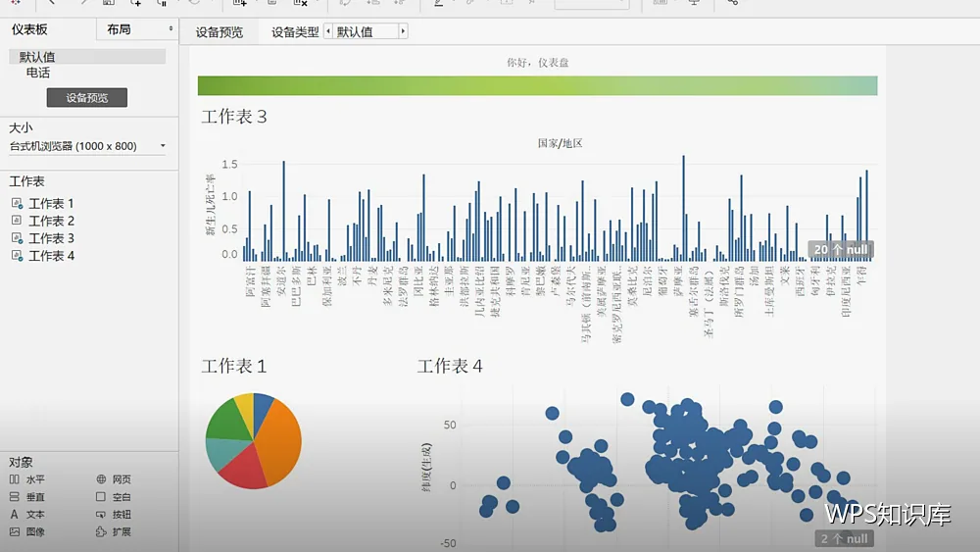Image resolution: width=980 pixels, height=552 pixels.
Task: Pick the 水平 horizontal container object
Action: click(27, 479)
